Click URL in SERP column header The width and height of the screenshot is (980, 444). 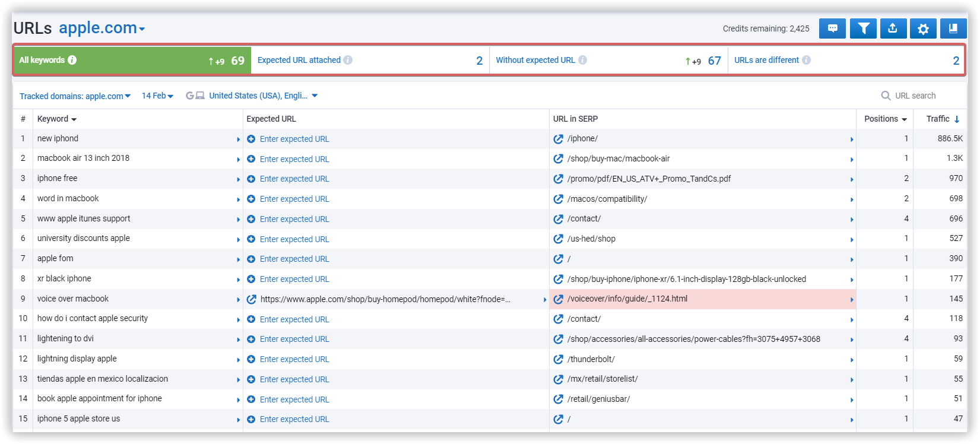click(x=575, y=119)
